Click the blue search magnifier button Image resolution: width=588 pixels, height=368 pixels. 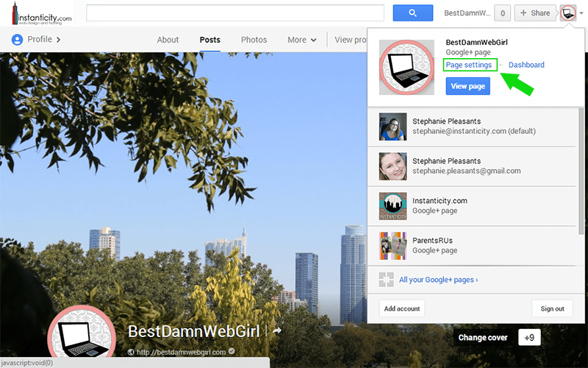[413, 13]
